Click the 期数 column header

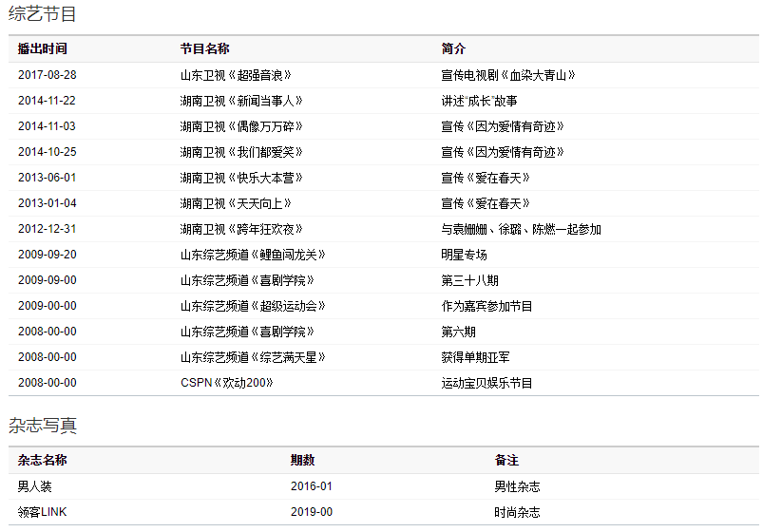click(x=302, y=460)
